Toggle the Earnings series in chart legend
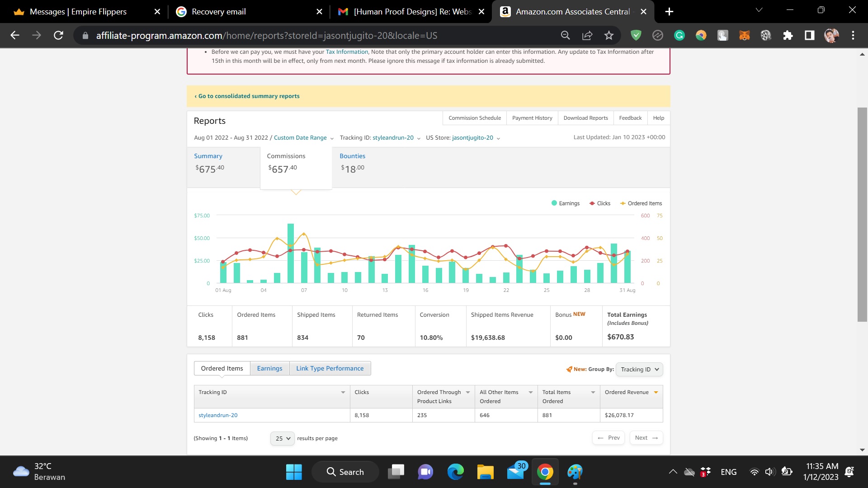The width and height of the screenshot is (868, 488). pos(565,203)
